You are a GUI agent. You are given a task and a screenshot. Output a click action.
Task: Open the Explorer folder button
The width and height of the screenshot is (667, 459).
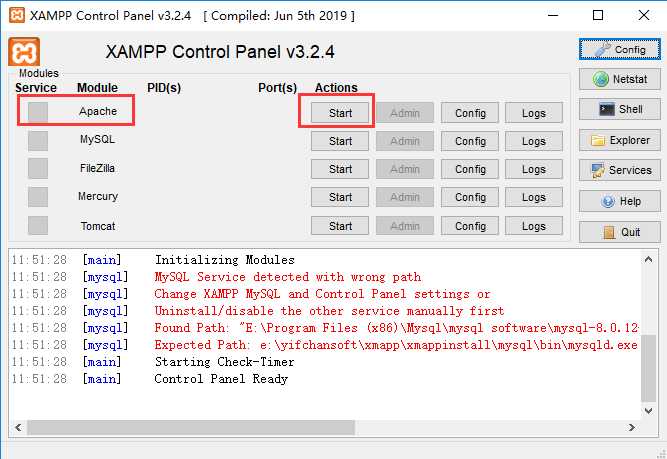[620, 140]
